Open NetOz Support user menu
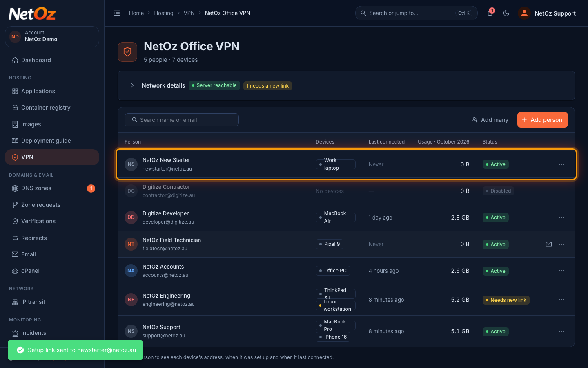The image size is (588, 368). click(547, 13)
